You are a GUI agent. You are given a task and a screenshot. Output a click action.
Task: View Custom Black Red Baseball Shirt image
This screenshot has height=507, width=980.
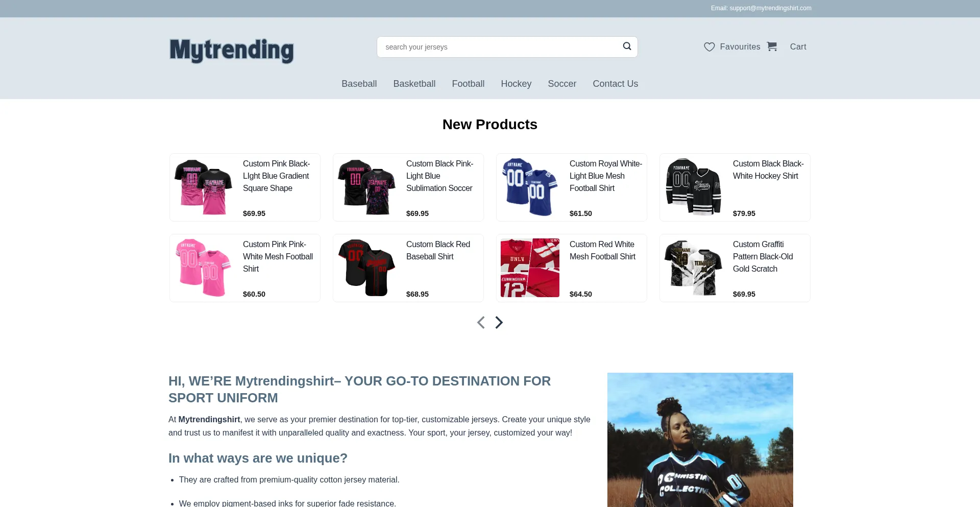click(x=366, y=268)
